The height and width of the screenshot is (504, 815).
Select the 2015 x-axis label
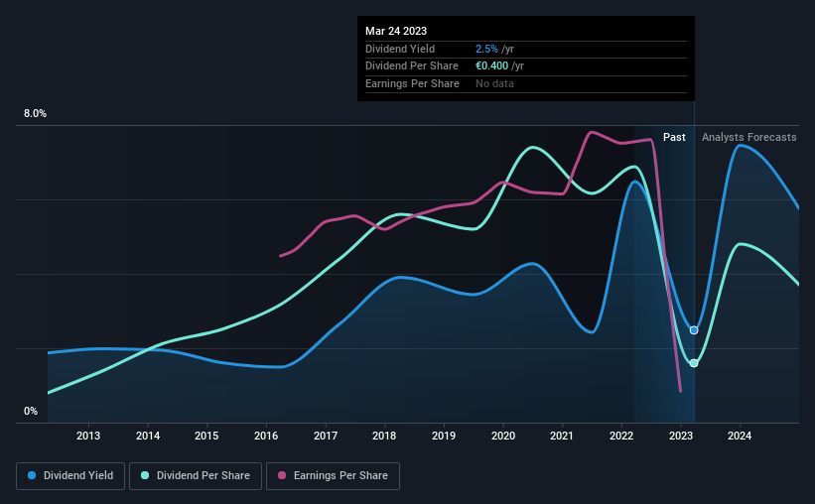[206, 436]
